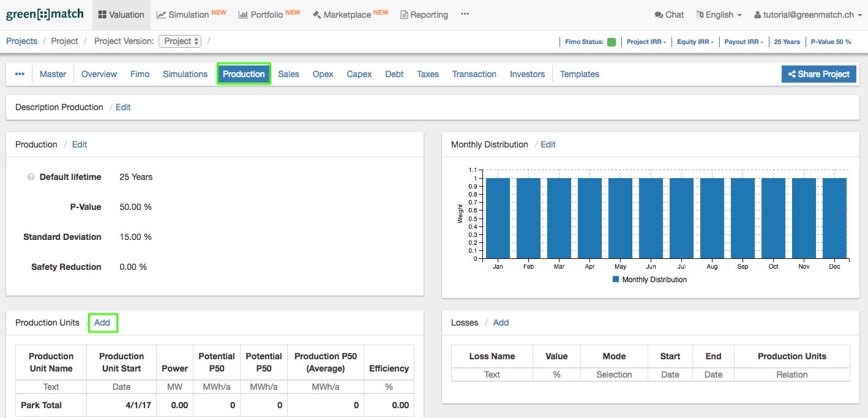
Task: Switch to the Sales tab
Action: pos(288,74)
